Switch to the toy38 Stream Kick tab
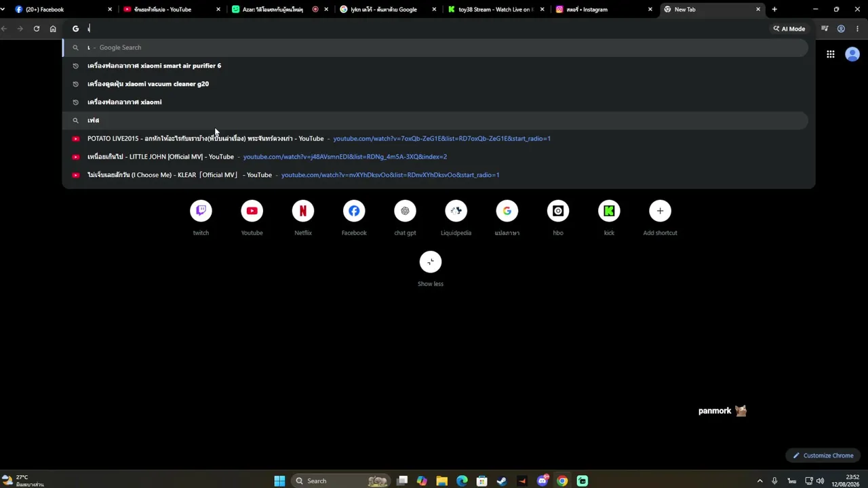868x488 pixels. coord(496,9)
